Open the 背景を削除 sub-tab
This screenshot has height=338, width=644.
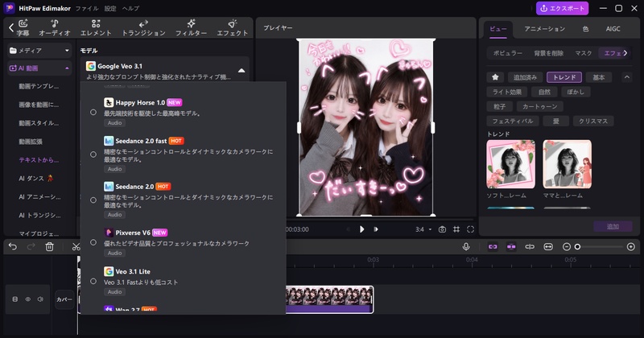pyautogui.click(x=548, y=53)
